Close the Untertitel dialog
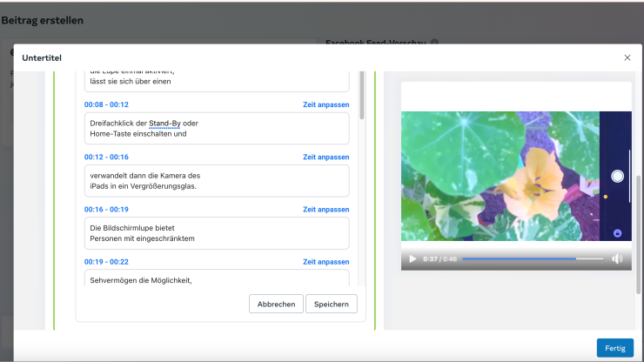The height and width of the screenshot is (362, 644). click(627, 58)
